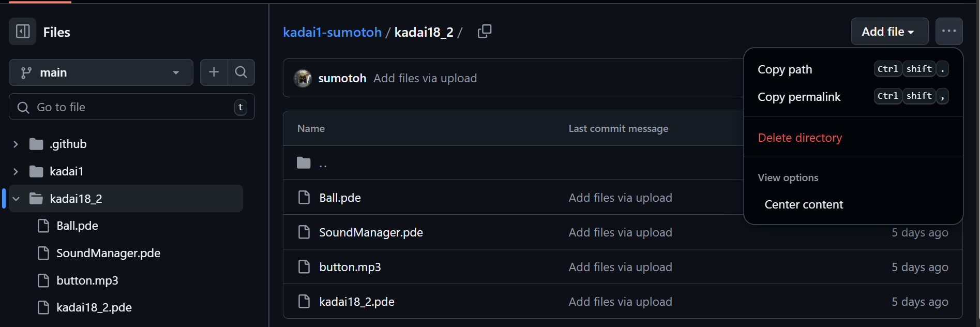Copy path using icon beside breadcrumb

point(485,32)
